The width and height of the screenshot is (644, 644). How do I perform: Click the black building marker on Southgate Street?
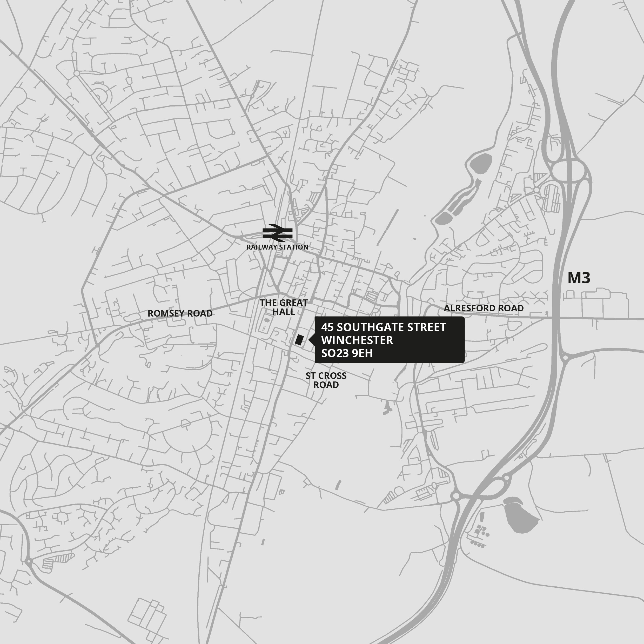point(299,340)
